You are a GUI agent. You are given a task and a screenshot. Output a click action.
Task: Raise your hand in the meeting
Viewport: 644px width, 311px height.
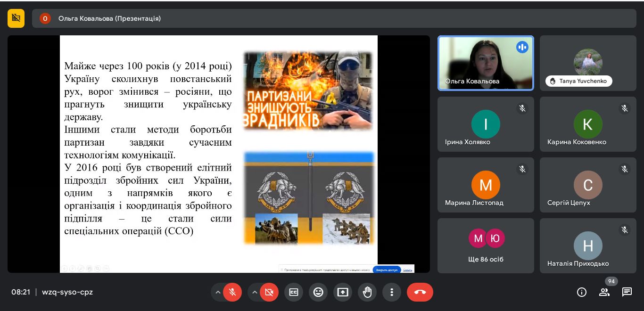click(x=367, y=292)
